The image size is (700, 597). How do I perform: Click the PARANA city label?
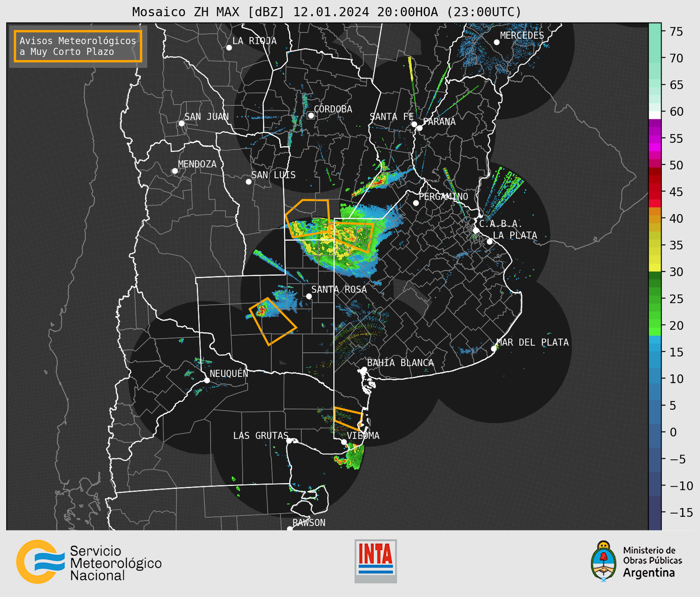(x=439, y=122)
